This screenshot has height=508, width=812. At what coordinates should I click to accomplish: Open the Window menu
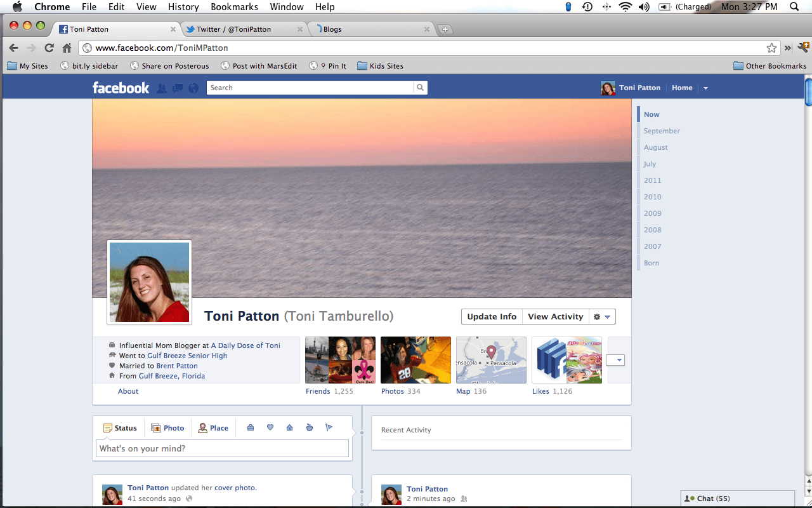[287, 7]
